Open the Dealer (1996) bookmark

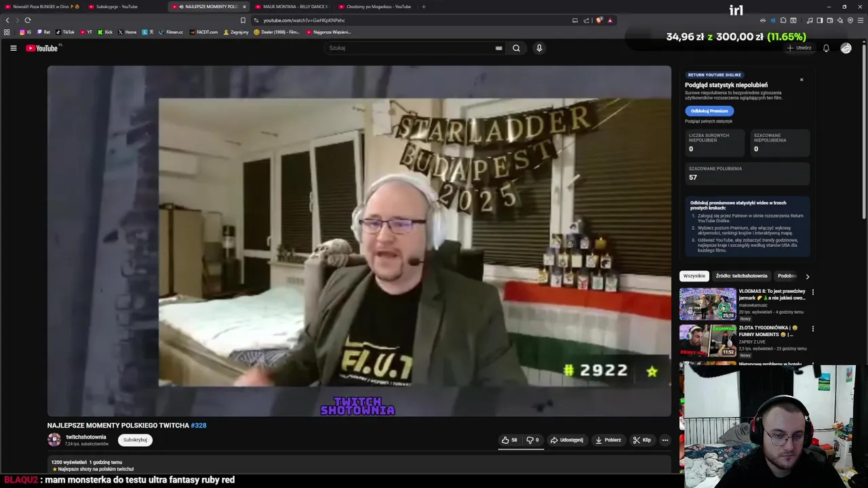277,32
